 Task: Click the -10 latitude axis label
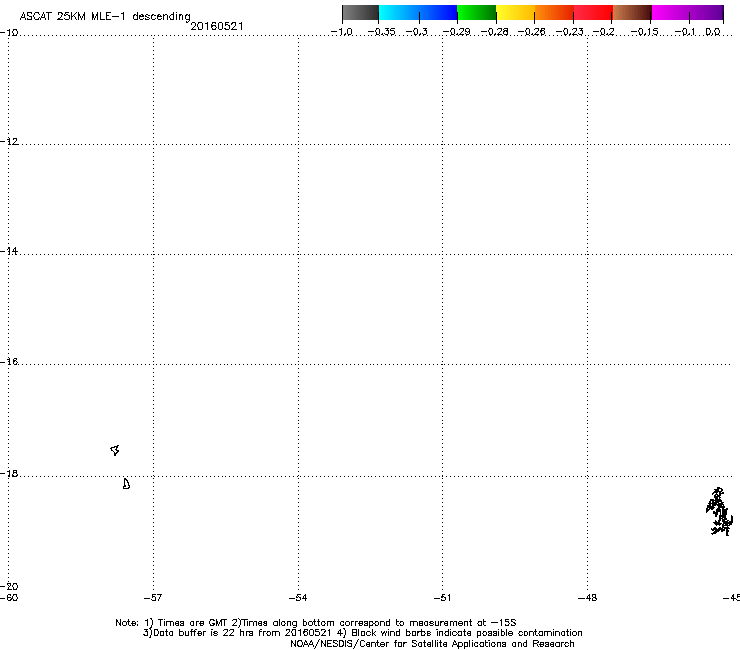pyautogui.click(x=9, y=33)
